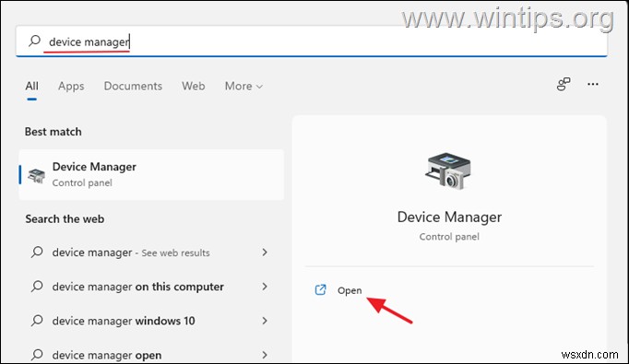629x364 pixels.
Task: Expand the arrow for 'device manager open'
Action: click(x=265, y=355)
